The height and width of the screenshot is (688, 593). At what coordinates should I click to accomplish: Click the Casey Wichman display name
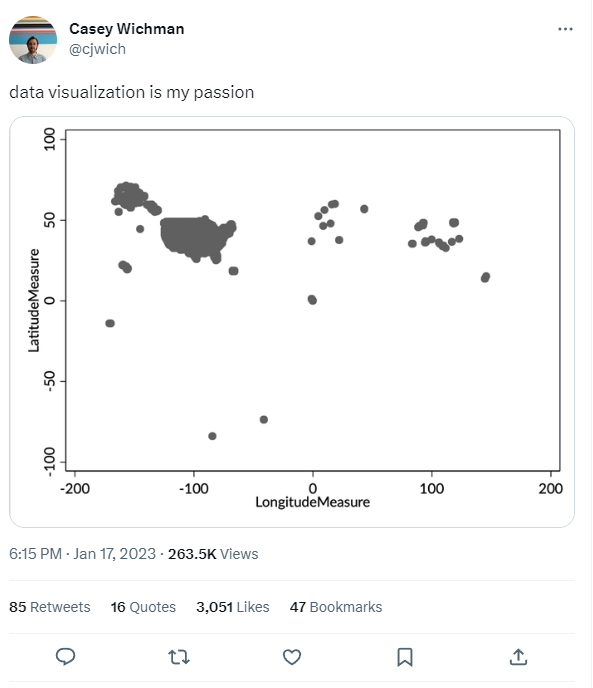[x=126, y=29]
